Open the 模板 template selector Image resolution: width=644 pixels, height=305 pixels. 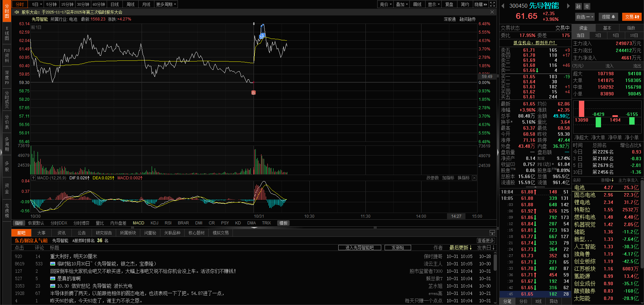pos(284,223)
